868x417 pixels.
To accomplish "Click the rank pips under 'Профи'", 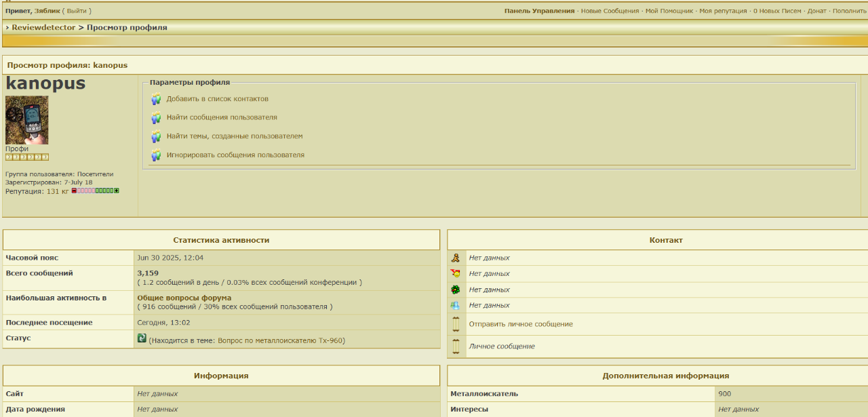I will click(x=27, y=157).
